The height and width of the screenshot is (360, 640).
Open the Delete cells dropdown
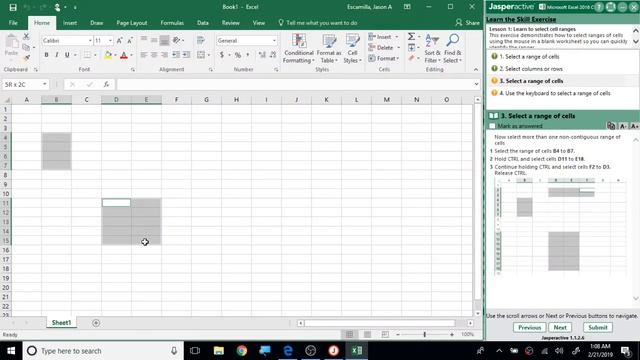click(398, 48)
